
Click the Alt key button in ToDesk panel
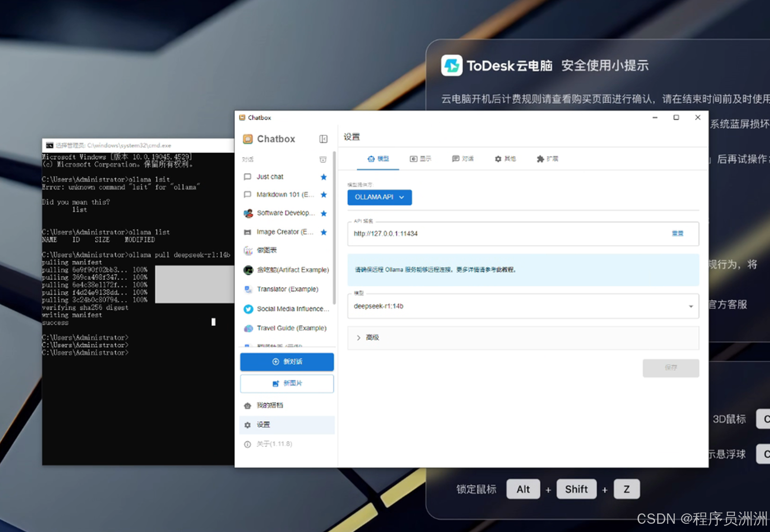[523, 489]
